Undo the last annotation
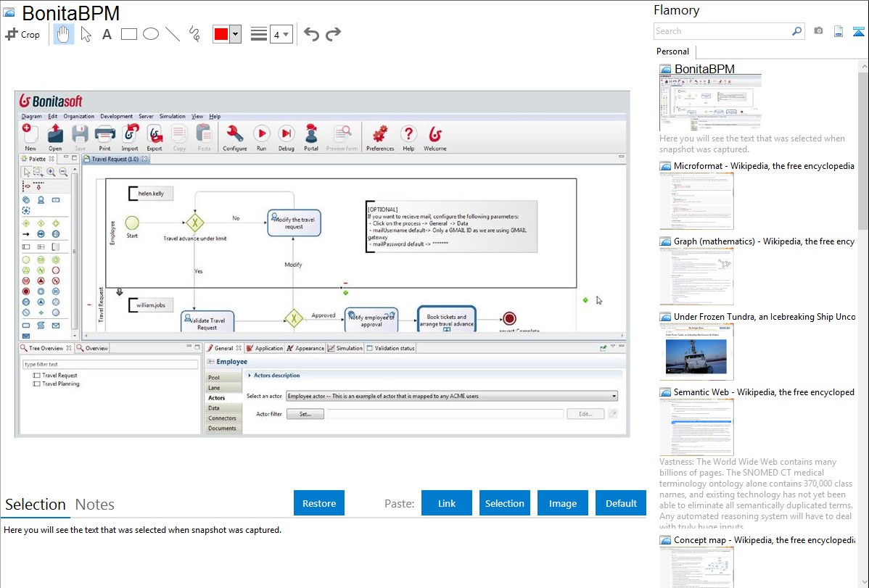Image resolution: width=869 pixels, height=588 pixels. tap(311, 34)
